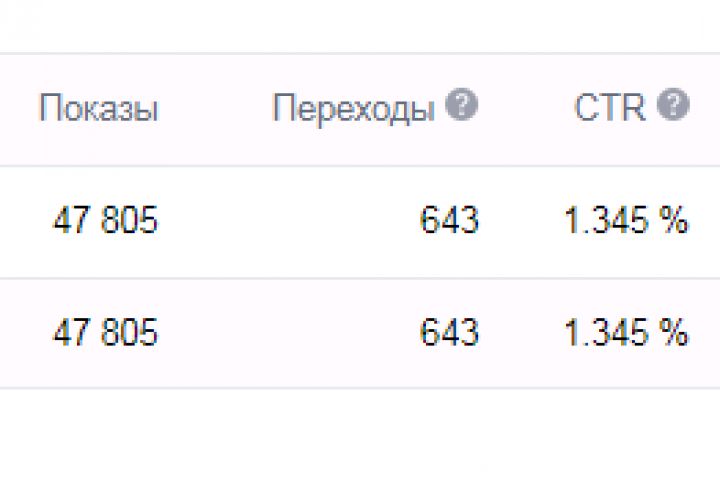Click blank area left of first row's 47 805
The height and width of the screenshot is (480, 720).
tap(22, 221)
